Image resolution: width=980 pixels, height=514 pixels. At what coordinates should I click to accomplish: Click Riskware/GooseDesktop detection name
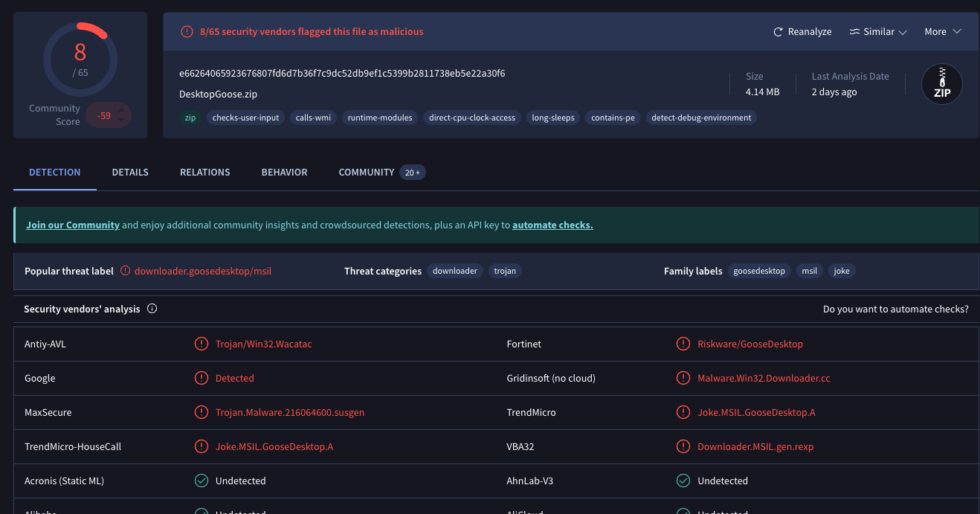tap(750, 344)
